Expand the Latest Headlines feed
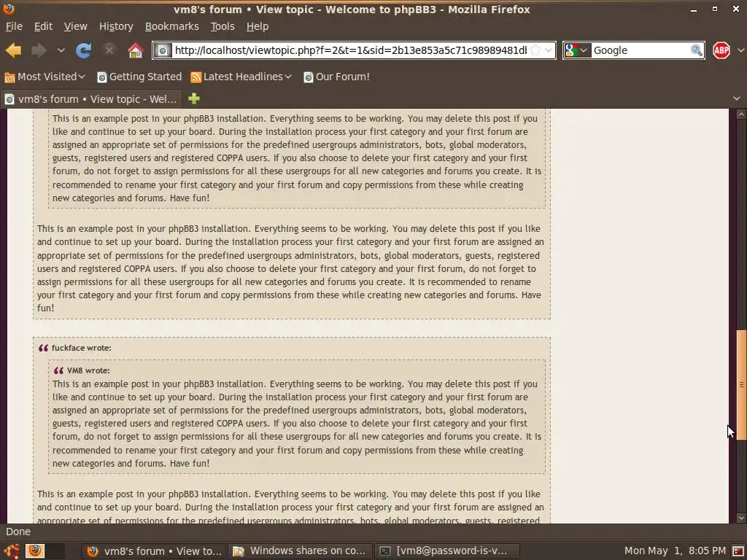Viewport: 747px width, 560px height. pyautogui.click(x=241, y=77)
